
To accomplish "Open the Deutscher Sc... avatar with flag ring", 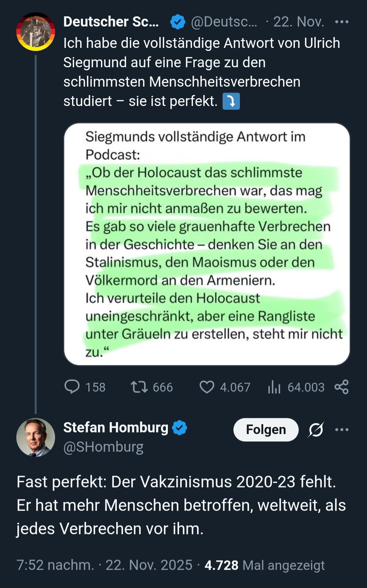I will pos(36,32).
